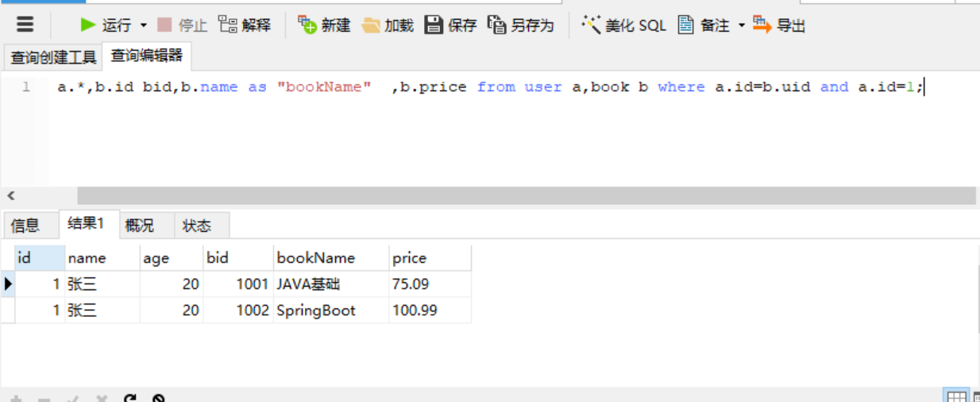Click the price column header

coord(430,257)
